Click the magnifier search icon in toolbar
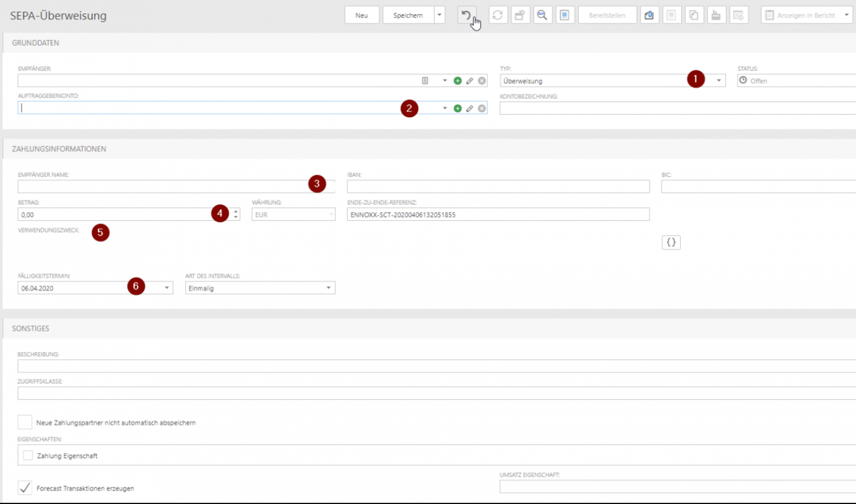Viewport: 856px width, 504px height. (x=542, y=15)
